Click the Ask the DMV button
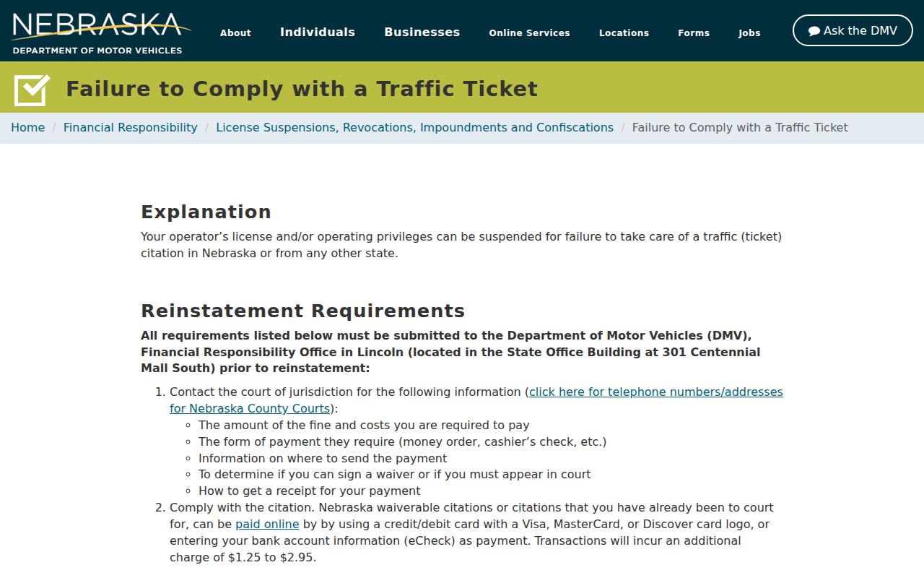The height and width of the screenshot is (578, 924). click(x=853, y=30)
